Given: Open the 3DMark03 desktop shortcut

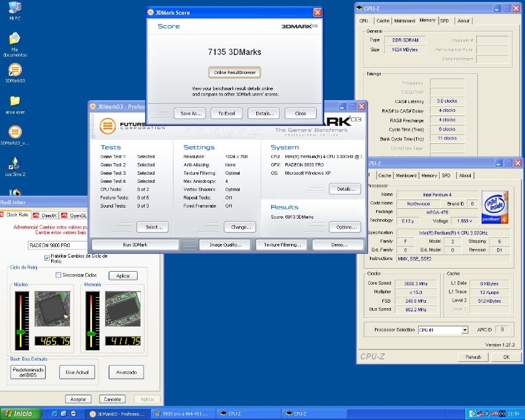Looking at the screenshot, I should pyautogui.click(x=15, y=70).
